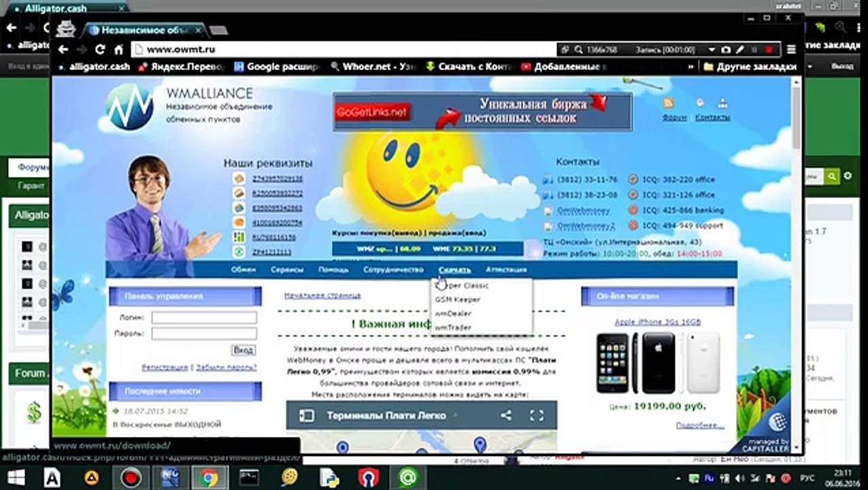Click the OmWebmoney mail link

tap(584, 210)
